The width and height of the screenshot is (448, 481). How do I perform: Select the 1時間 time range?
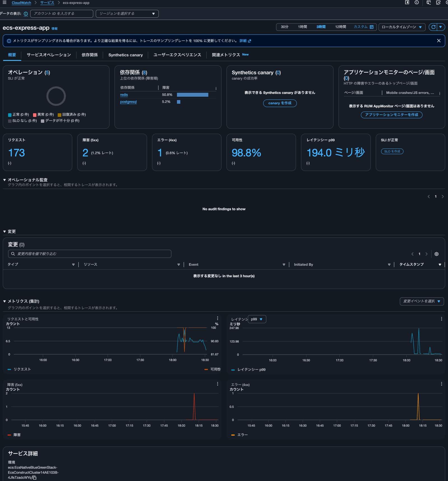(x=302, y=27)
